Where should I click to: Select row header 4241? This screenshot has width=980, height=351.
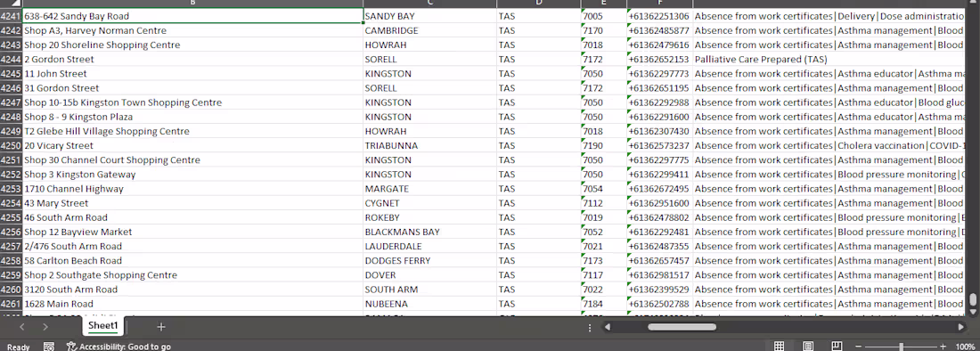(12, 16)
